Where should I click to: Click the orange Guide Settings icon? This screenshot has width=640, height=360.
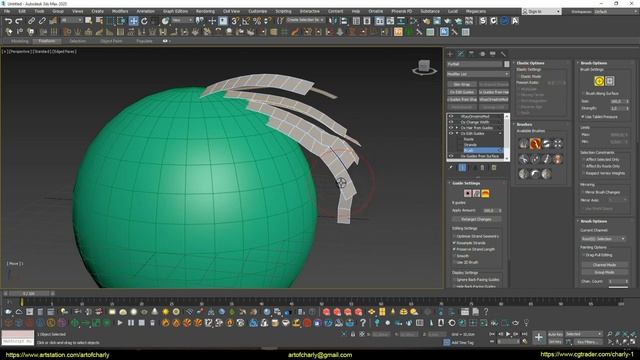485,193
